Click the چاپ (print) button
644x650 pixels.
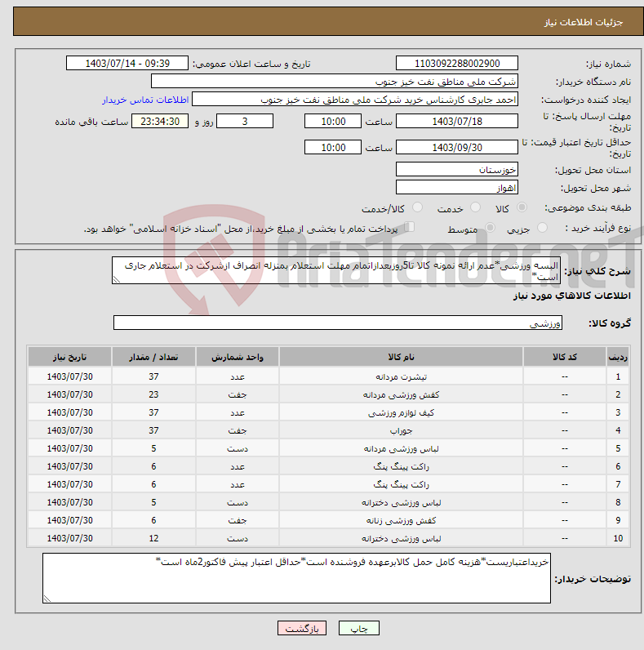[359, 628]
